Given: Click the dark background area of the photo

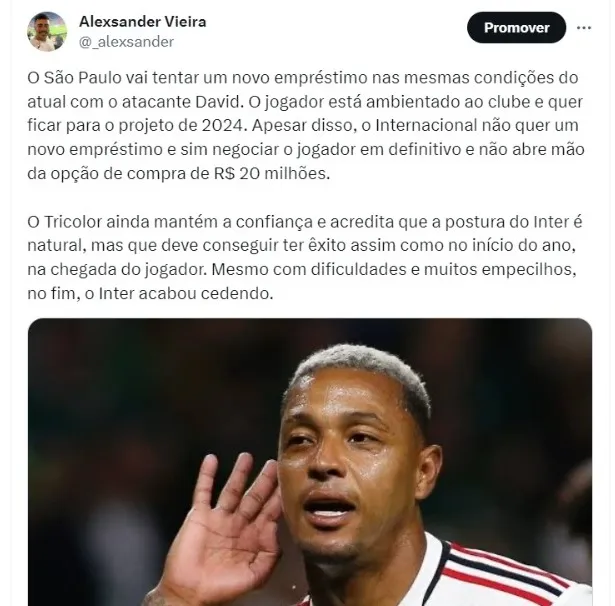Looking at the screenshot, I should 118,392.
